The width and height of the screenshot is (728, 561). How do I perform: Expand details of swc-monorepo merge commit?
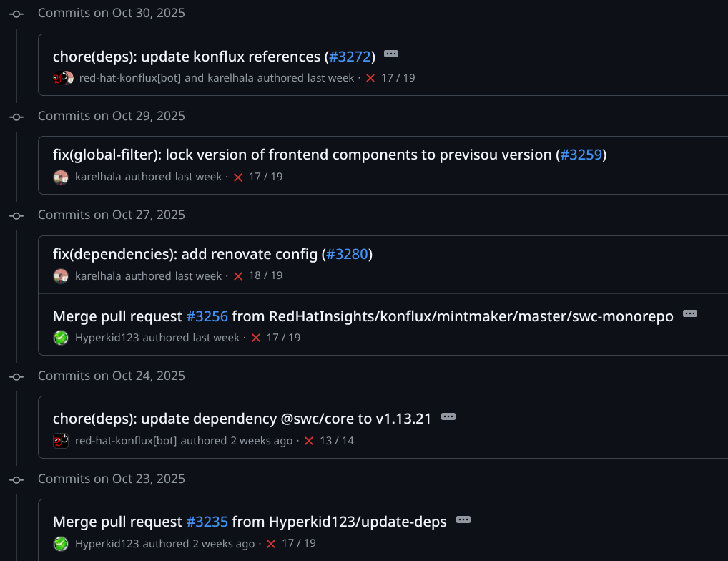point(689,314)
